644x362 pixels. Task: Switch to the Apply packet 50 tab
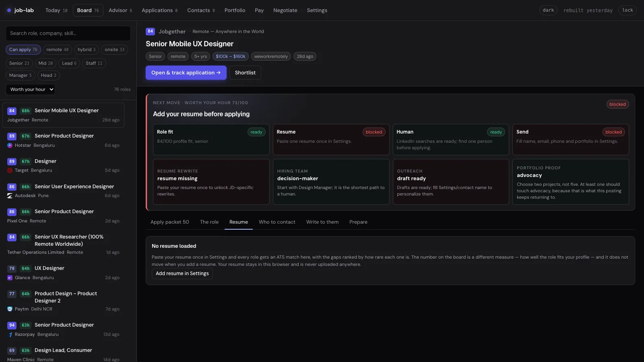click(x=170, y=222)
